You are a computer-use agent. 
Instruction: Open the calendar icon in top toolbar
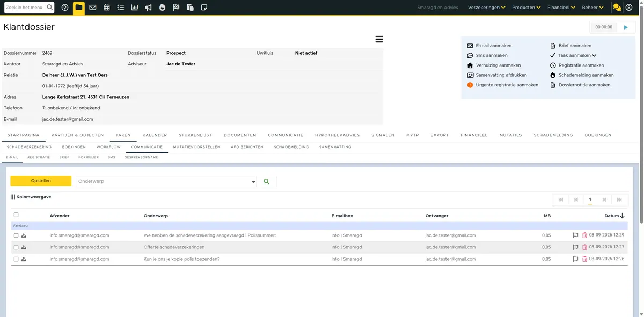click(x=107, y=8)
